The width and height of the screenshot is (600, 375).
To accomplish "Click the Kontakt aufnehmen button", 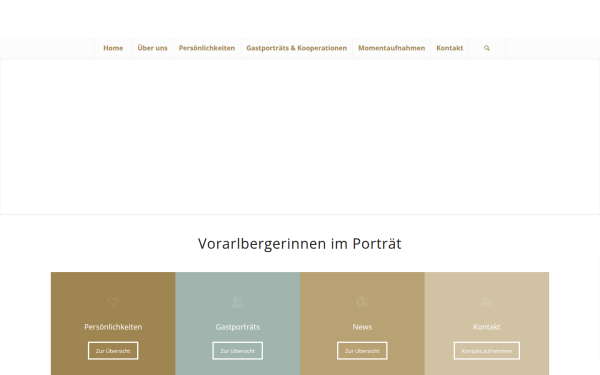I will click(x=487, y=351).
